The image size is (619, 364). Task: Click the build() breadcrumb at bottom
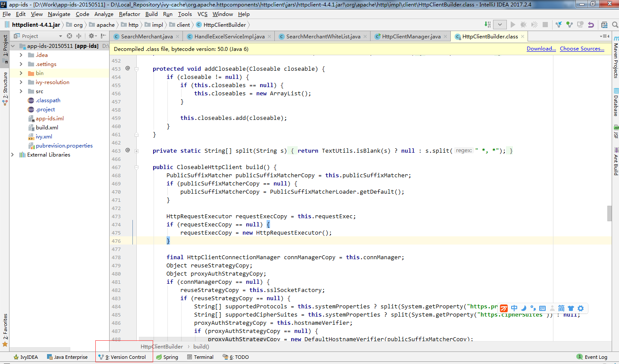[201, 346]
